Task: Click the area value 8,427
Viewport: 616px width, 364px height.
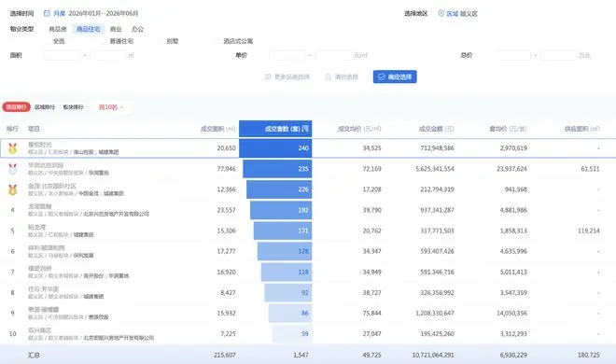Action: pos(228,292)
